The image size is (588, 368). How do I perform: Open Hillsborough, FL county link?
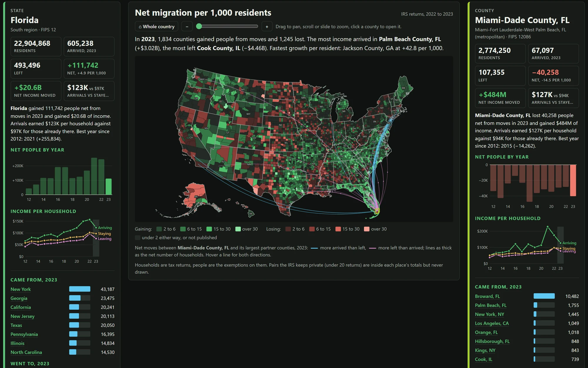click(492, 341)
